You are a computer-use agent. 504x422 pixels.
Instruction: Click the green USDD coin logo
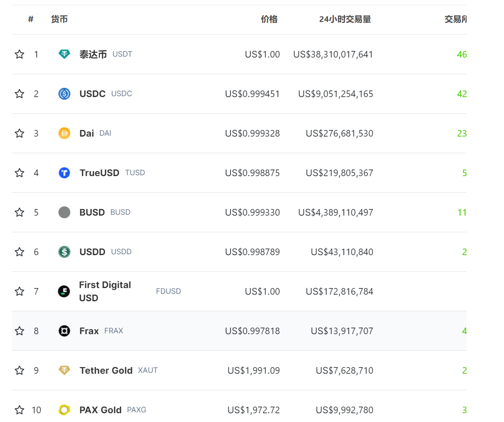(64, 252)
